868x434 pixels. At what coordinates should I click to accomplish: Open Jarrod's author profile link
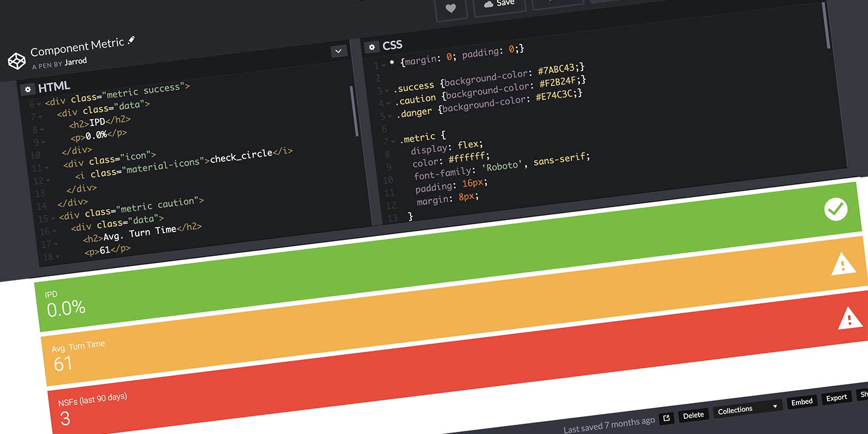pos(75,61)
